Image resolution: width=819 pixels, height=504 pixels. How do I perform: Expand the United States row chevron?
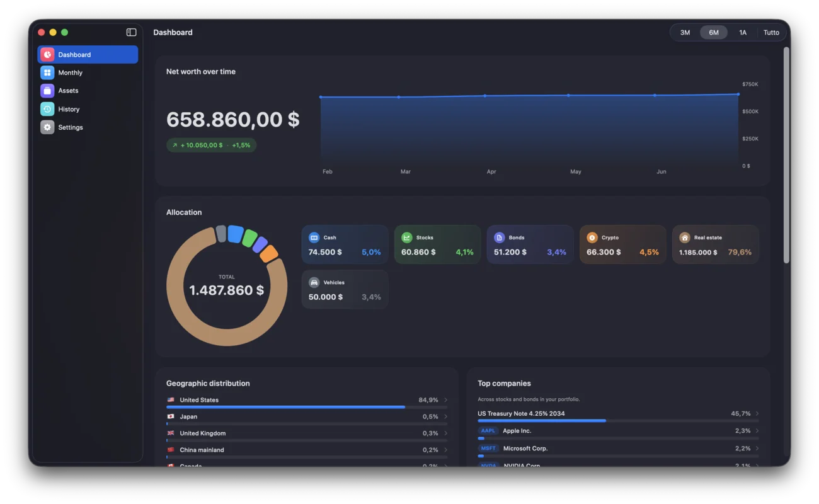pos(445,400)
